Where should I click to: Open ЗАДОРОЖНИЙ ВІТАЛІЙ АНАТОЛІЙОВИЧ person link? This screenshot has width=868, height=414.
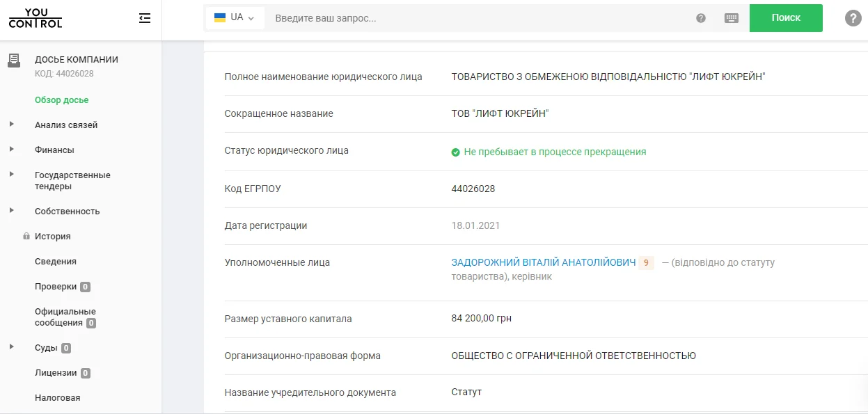point(543,262)
